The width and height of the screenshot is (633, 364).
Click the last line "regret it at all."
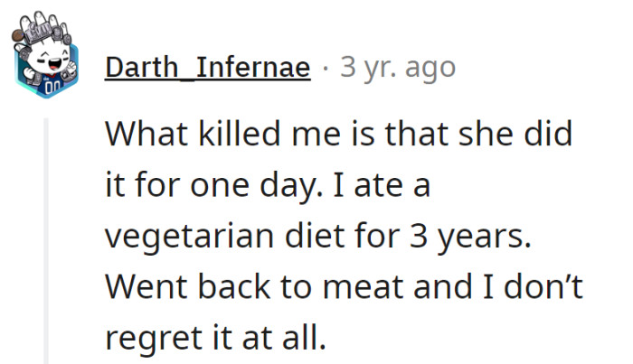pos(213,339)
